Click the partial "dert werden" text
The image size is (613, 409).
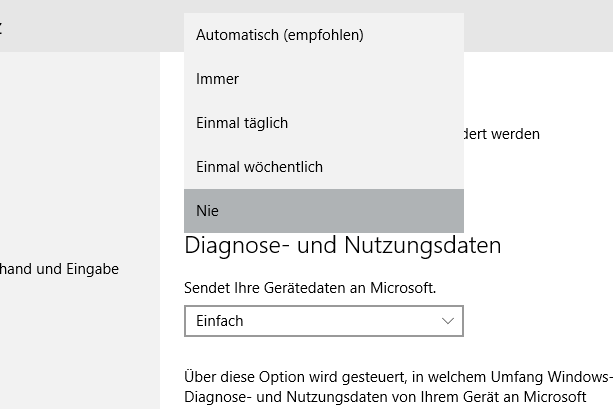click(x=503, y=133)
